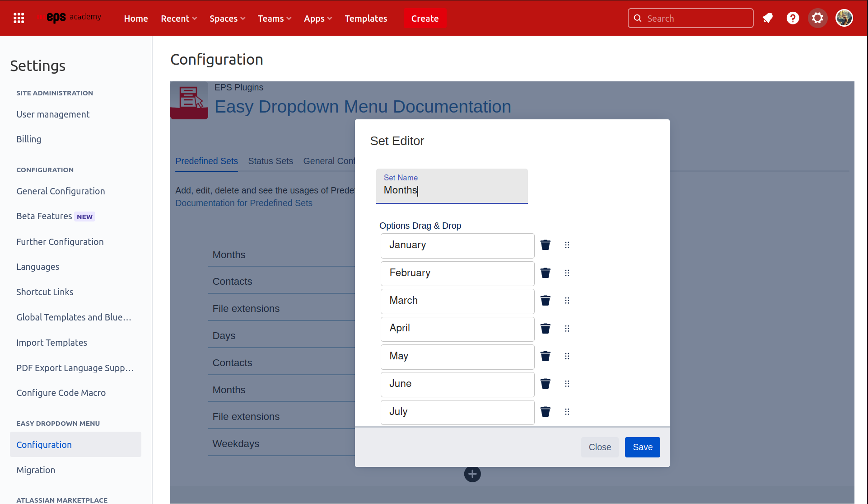Click the settings gear icon
The image size is (868, 504).
(x=817, y=18)
